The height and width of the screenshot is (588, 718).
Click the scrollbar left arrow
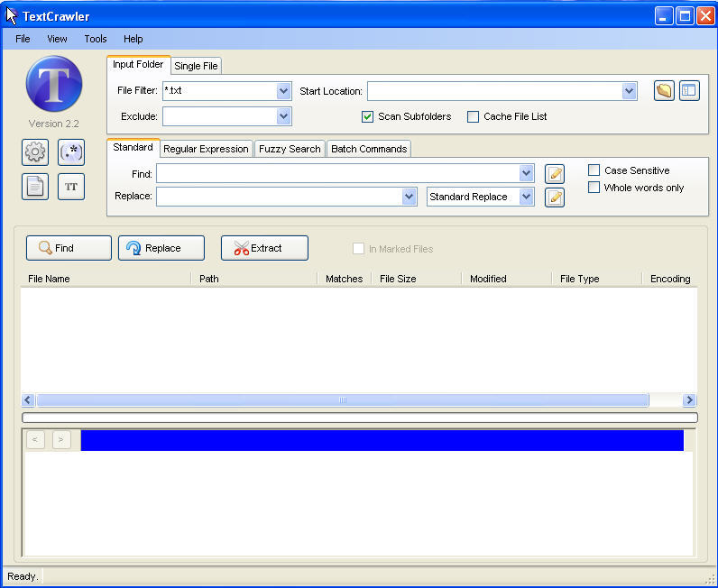tap(28, 400)
